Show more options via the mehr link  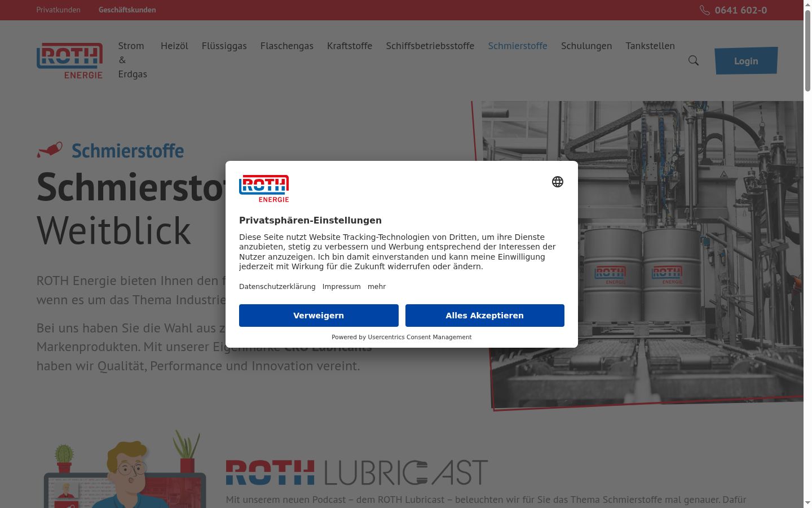(x=377, y=287)
